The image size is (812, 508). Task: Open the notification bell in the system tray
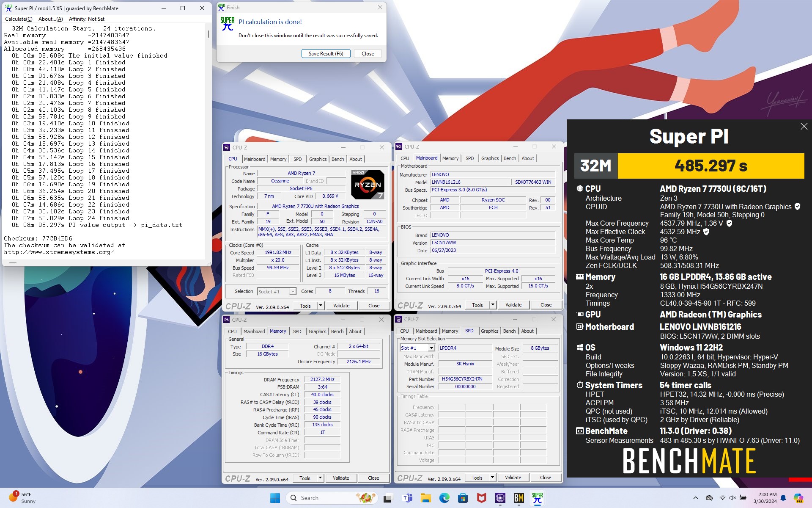[x=783, y=498]
